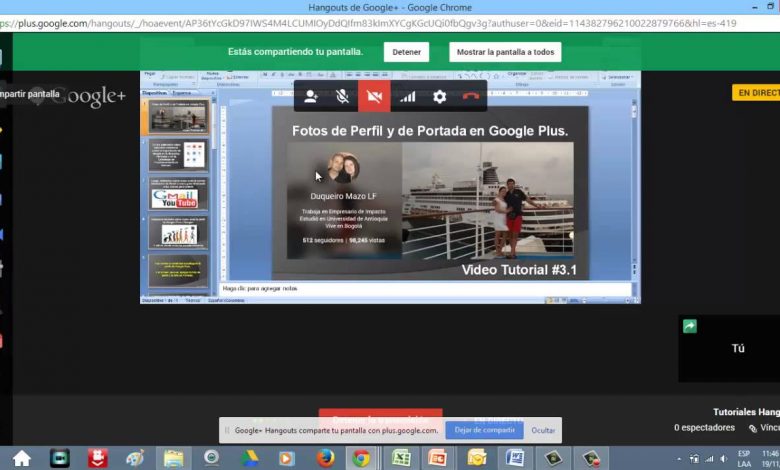Open the Diapositivas tab in PowerPoint

[x=155, y=93]
